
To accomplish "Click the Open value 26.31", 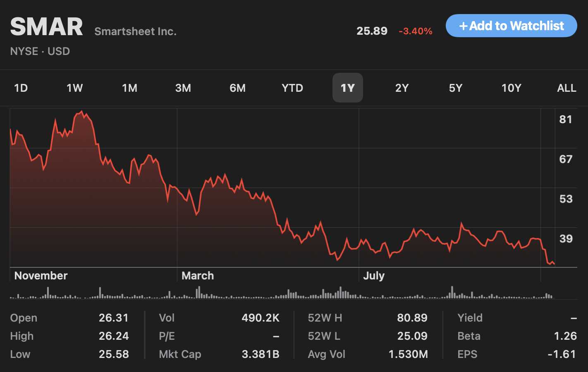I will [x=114, y=318].
